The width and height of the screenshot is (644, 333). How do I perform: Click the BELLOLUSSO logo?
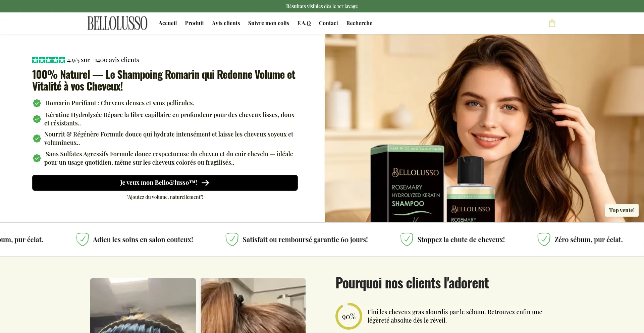coord(117,23)
